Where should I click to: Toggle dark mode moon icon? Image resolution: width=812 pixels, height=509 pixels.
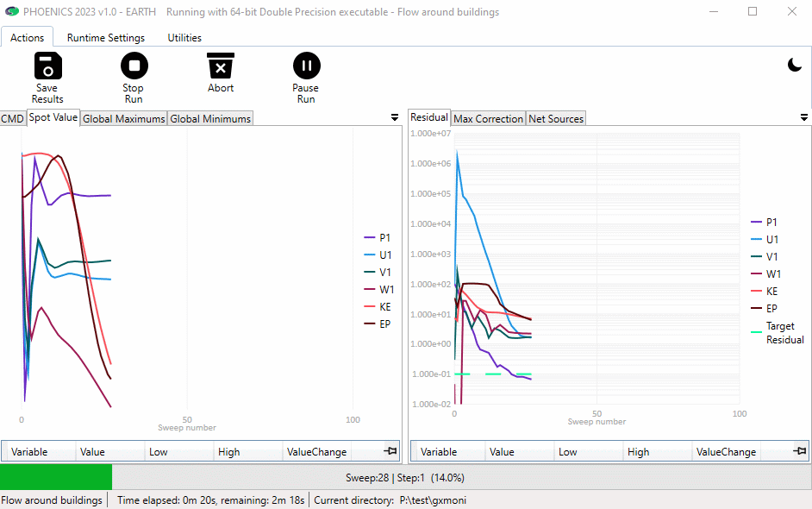click(796, 66)
